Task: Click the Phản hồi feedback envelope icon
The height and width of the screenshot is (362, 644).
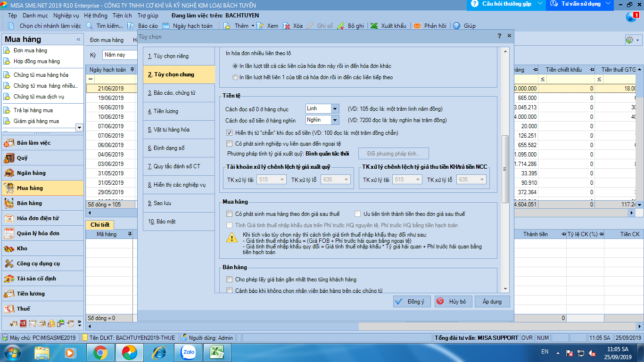Action: pos(417,26)
